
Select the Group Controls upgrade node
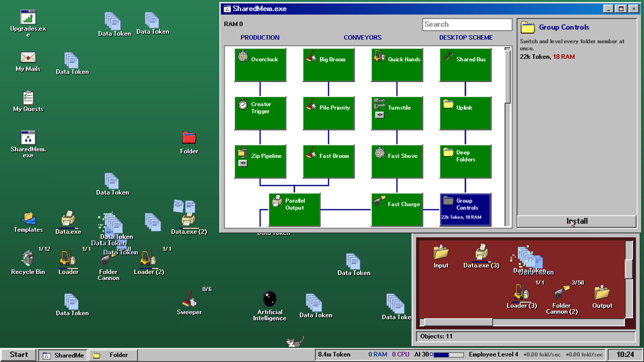tap(466, 210)
